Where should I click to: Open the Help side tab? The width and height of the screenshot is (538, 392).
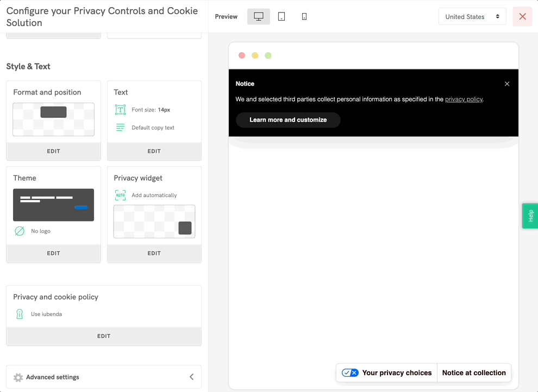[530, 216]
